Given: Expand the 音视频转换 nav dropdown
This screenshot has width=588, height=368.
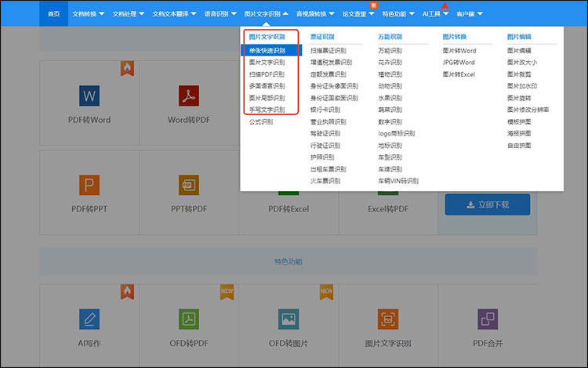Looking at the screenshot, I should tap(315, 14).
